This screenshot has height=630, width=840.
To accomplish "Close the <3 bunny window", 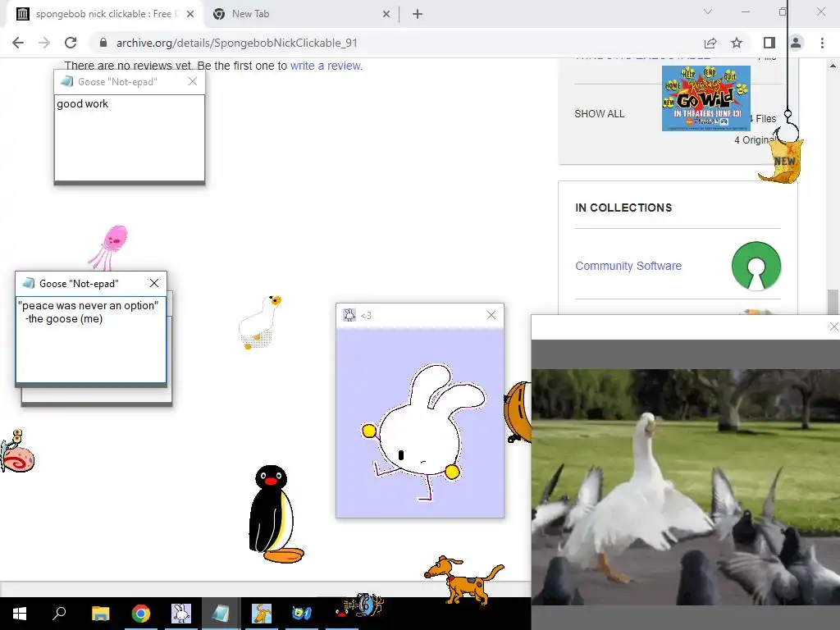I will pos(491,315).
